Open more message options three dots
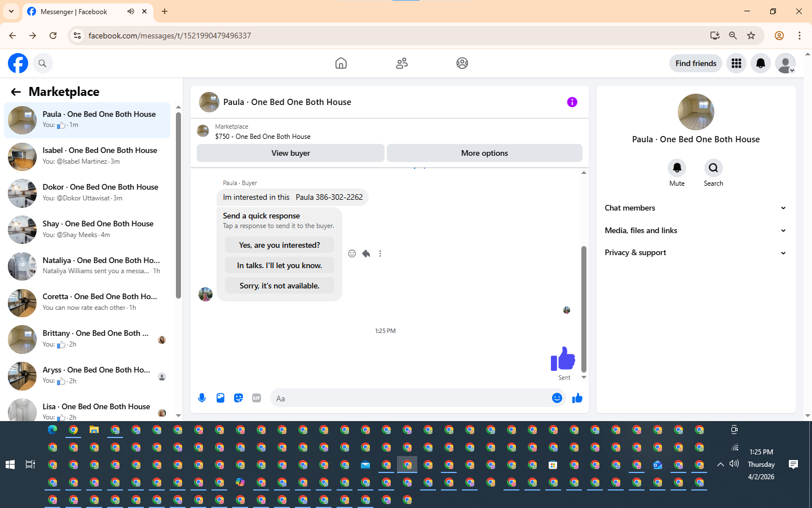Image resolution: width=812 pixels, height=508 pixels. [x=380, y=254]
